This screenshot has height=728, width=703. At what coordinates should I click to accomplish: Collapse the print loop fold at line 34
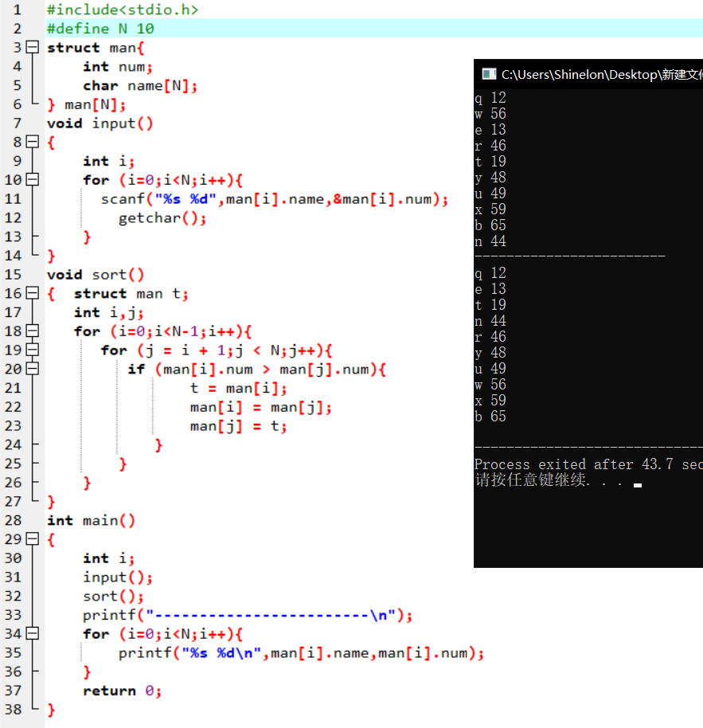coord(32,634)
